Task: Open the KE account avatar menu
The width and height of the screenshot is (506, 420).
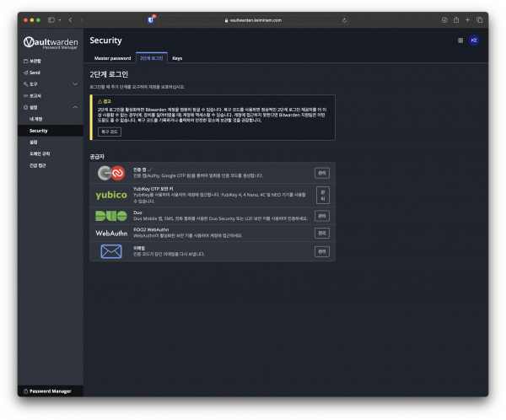Action: click(x=474, y=40)
